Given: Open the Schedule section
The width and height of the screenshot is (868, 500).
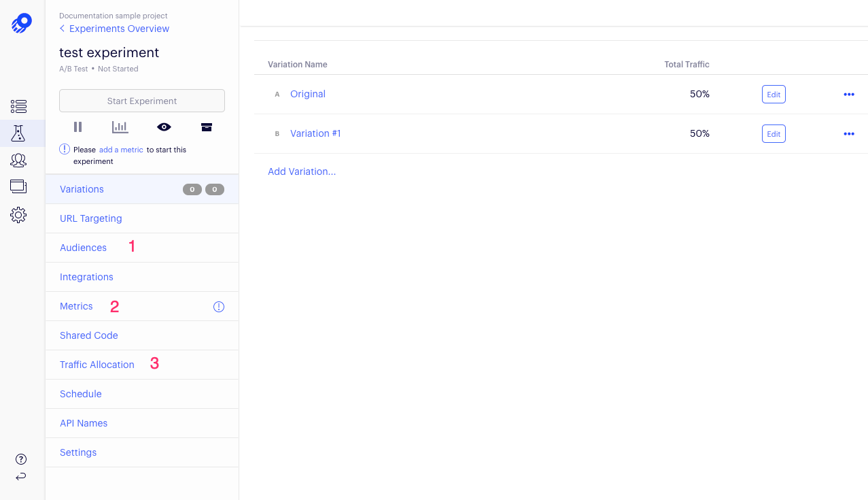Looking at the screenshot, I should click(x=142, y=394).
